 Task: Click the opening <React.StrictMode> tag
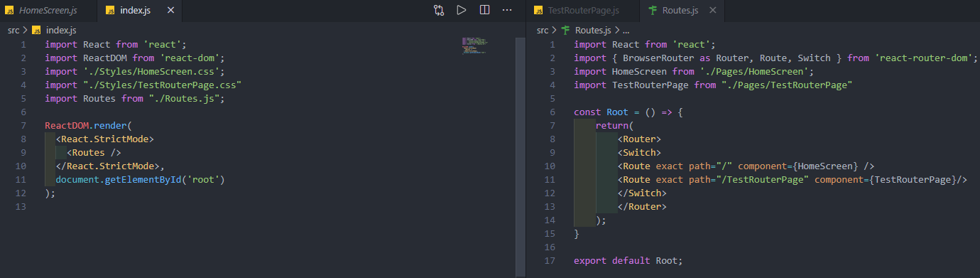(105, 139)
